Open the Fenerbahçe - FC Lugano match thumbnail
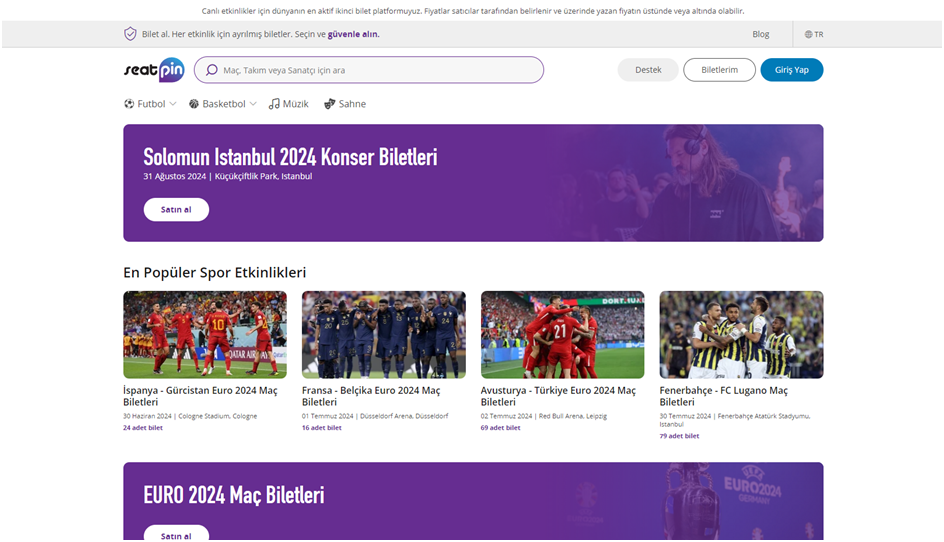 [741, 334]
